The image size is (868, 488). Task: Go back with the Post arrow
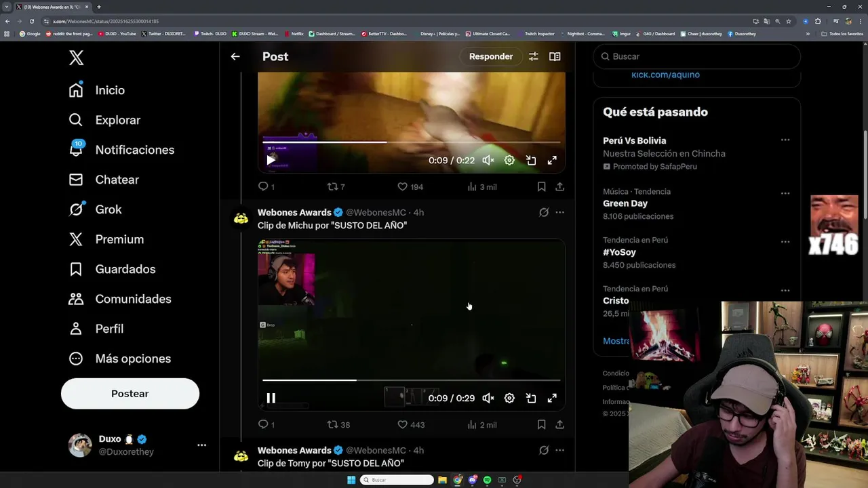[x=235, y=56]
